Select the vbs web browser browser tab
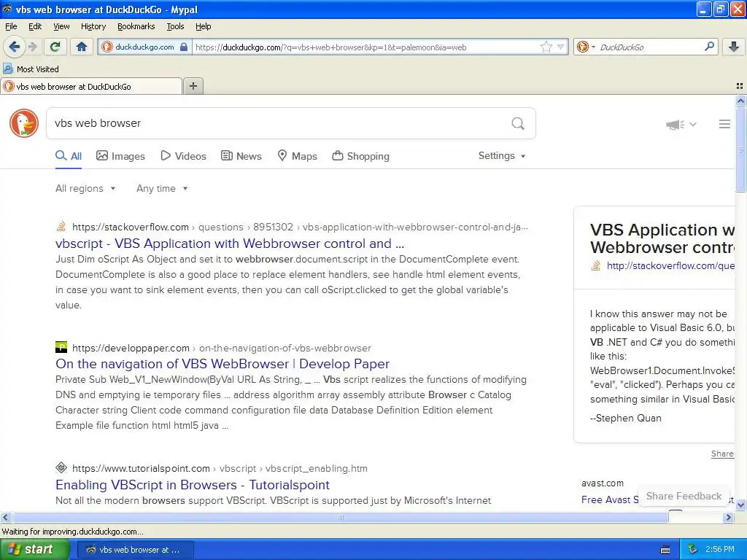The width and height of the screenshot is (747, 560). 91,86
